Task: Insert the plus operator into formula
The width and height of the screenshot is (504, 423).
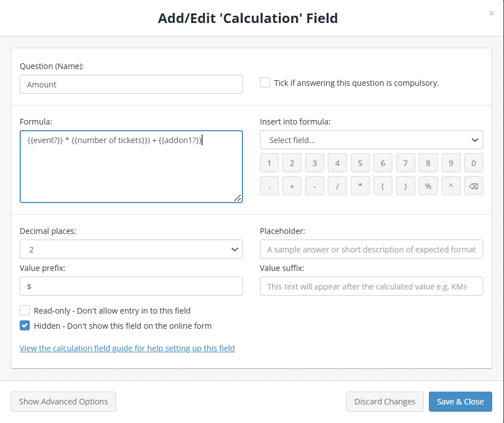Action: [x=292, y=186]
